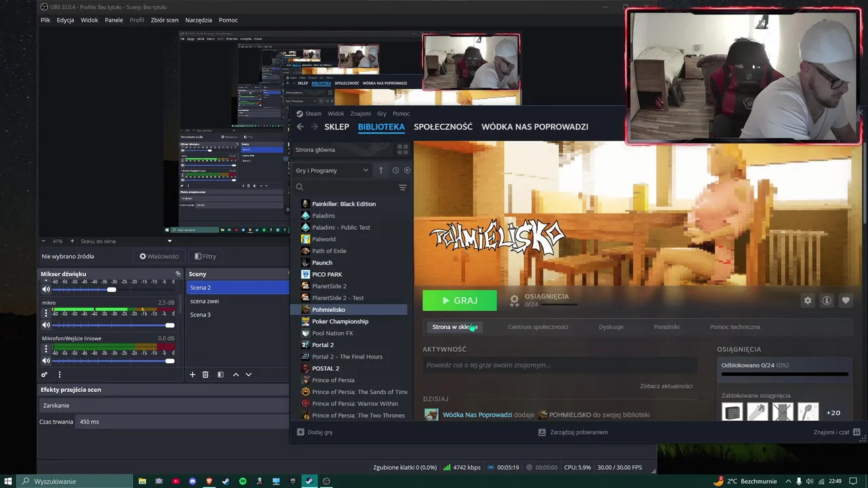Adjust the mikro volume slider
The height and width of the screenshot is (488, 868).
point(113,325)
